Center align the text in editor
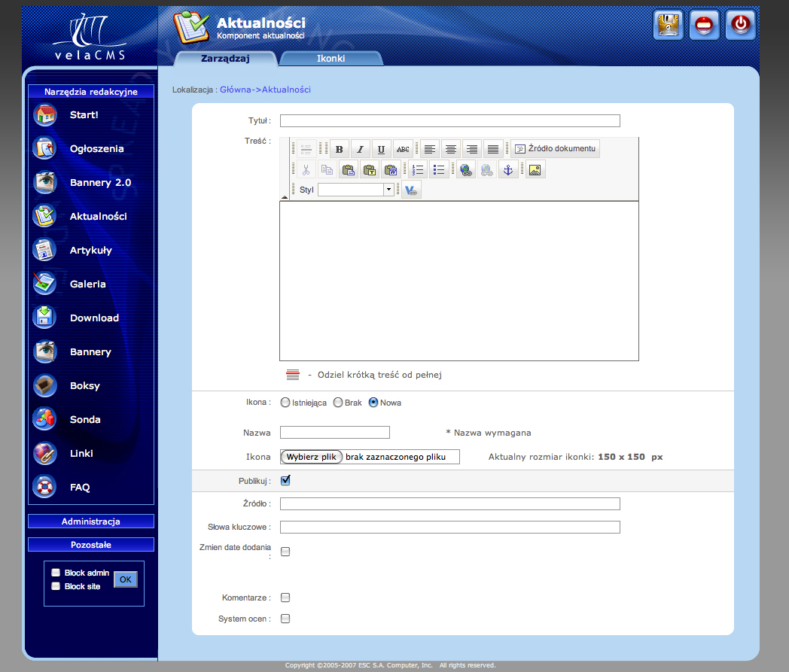 tap(450, 149)
